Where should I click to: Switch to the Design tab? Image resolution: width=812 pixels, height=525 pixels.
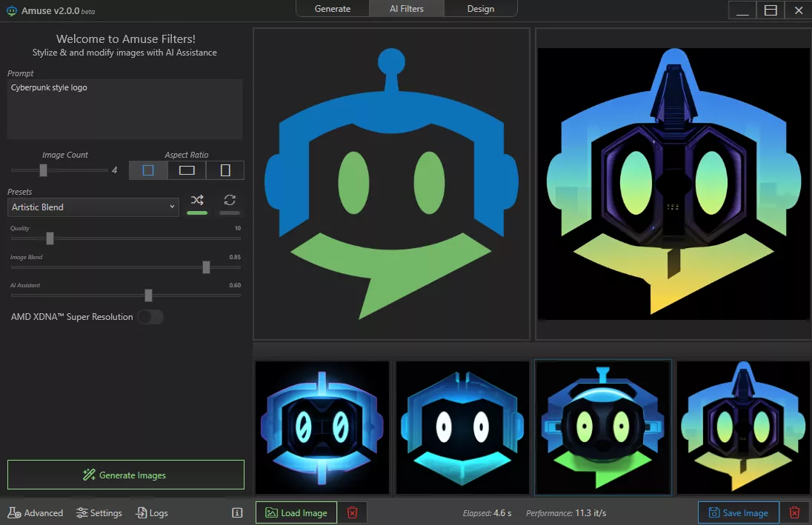click(x=480, y=9)
